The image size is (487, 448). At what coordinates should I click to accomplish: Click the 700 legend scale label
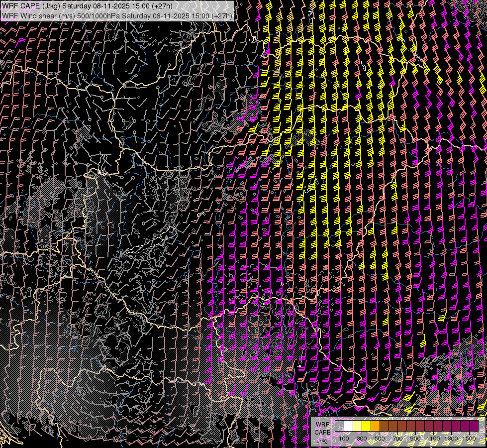point(397,439)
